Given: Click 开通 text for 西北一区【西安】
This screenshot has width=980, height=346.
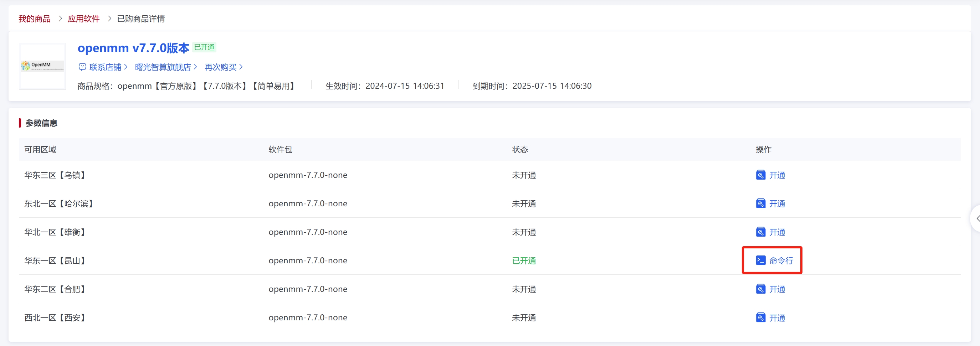Looking at the screenshot, I should pos(777,318).
